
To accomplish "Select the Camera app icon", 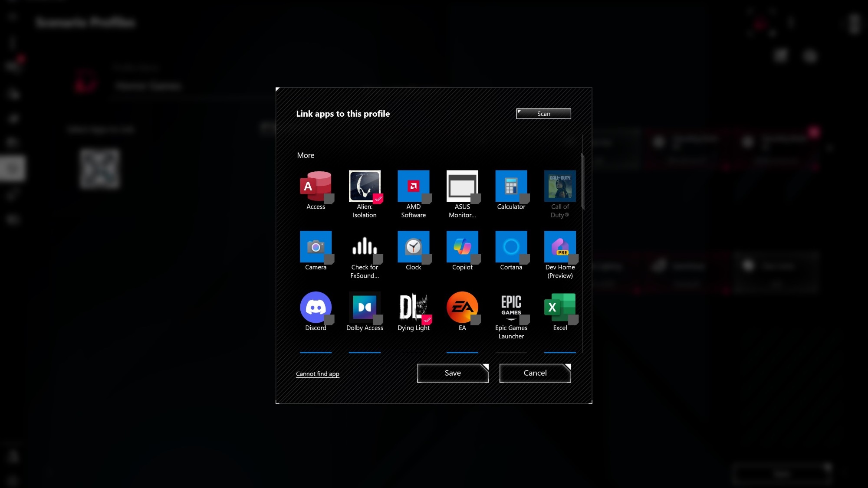I will point(316,246).
